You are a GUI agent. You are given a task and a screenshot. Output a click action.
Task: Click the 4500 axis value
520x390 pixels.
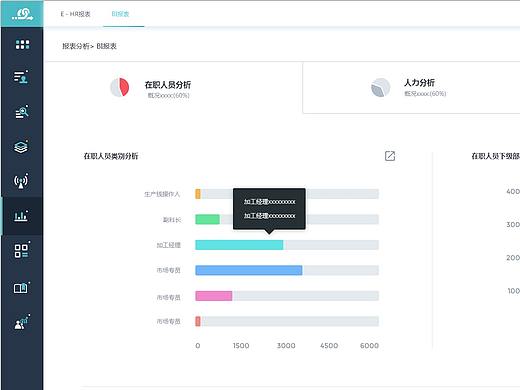point(329,346)
